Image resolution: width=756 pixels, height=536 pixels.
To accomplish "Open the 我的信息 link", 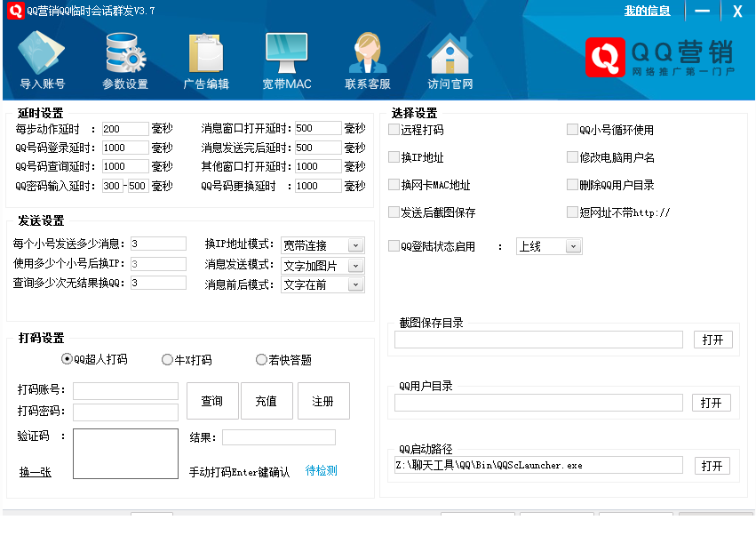I will tap(647, 11).
